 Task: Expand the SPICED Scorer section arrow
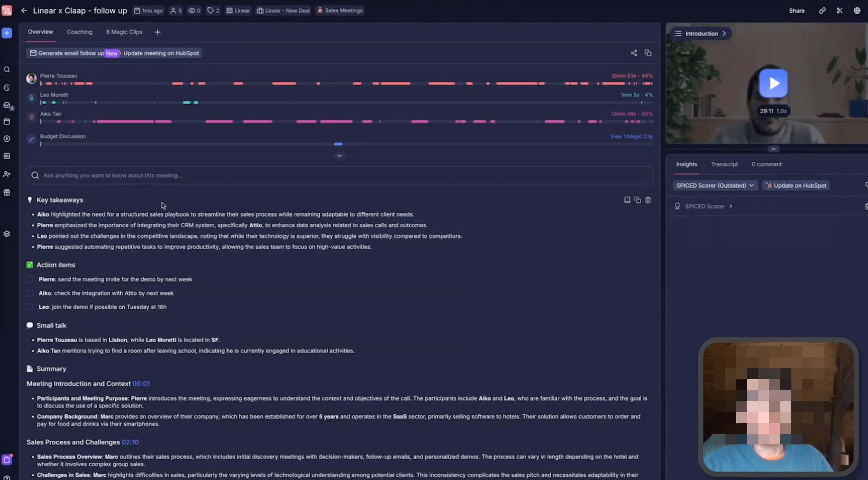pyautogui.click(x=731, y=206)
